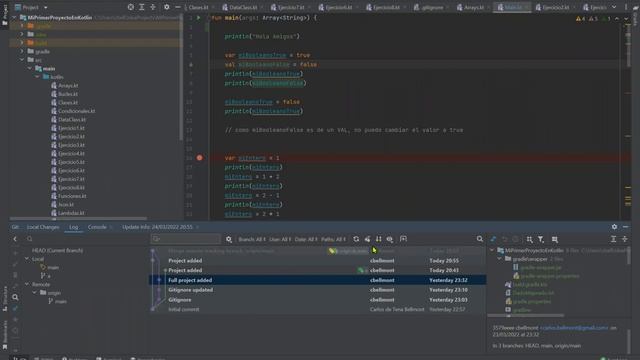Run main function via gutter arrow
Screen dimensions: 640x360
tap(198, 18)
